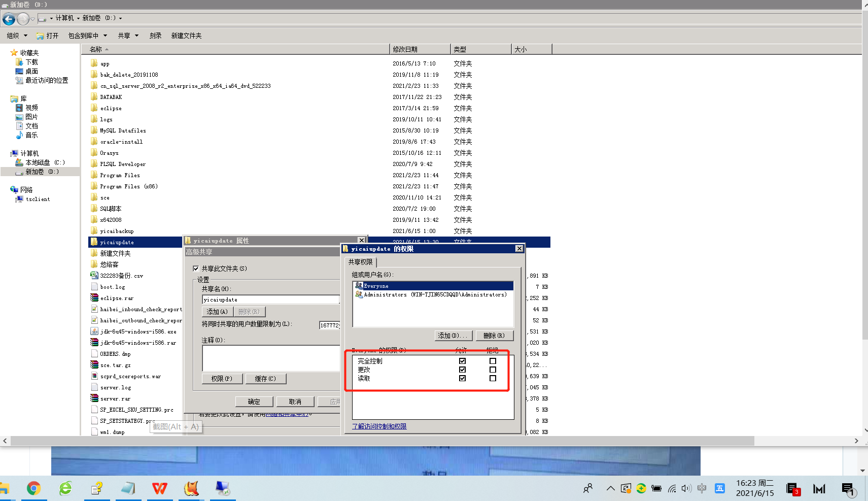This screenshot has height=501, width=868.
Task: Expand the 组织 dropdown menu
Action: click(x=17, y=36)
